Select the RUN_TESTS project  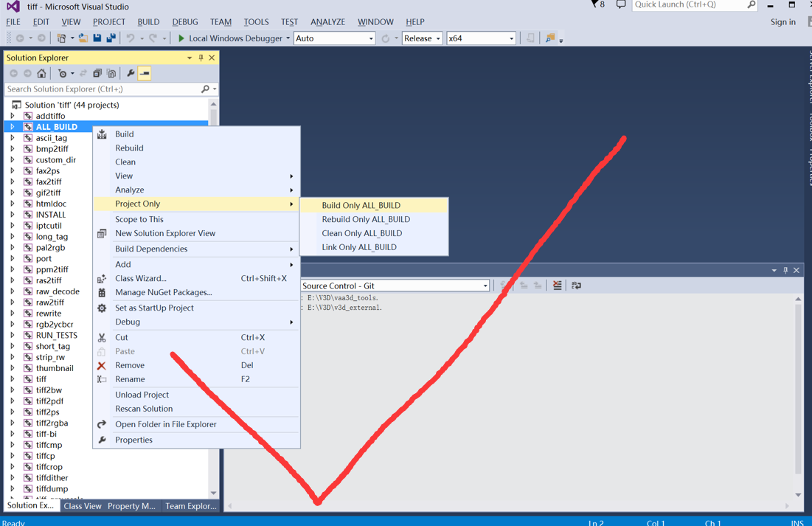click(57, 335)
